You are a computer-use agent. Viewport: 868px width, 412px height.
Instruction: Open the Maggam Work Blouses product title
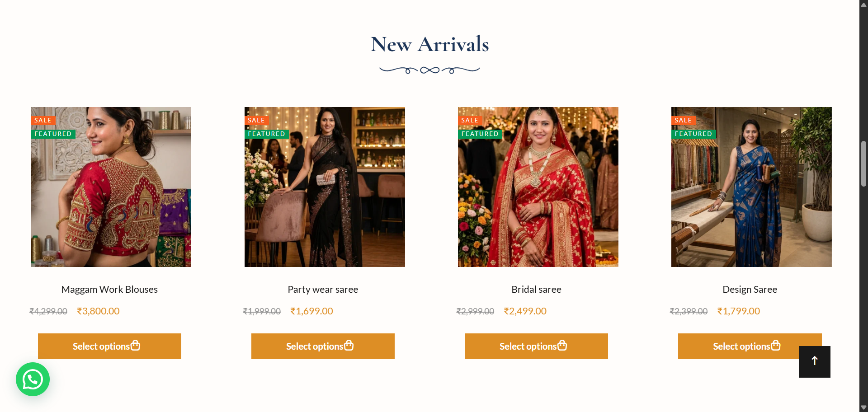click(x=109, y=290)
